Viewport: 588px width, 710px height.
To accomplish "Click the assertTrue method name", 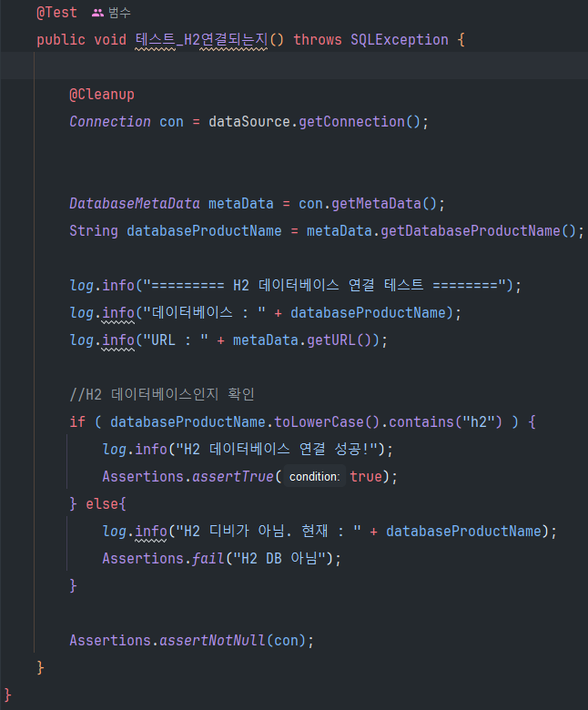I will [233, 477].
